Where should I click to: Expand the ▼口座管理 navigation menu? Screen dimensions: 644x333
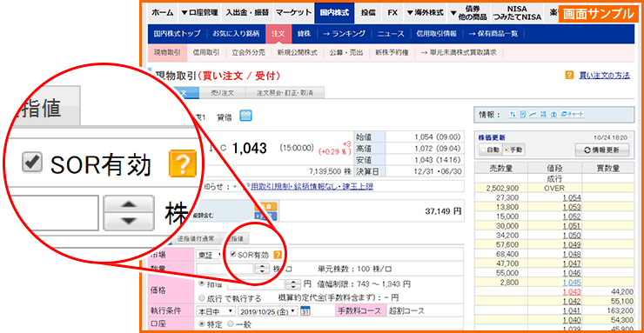click(200, 12)
